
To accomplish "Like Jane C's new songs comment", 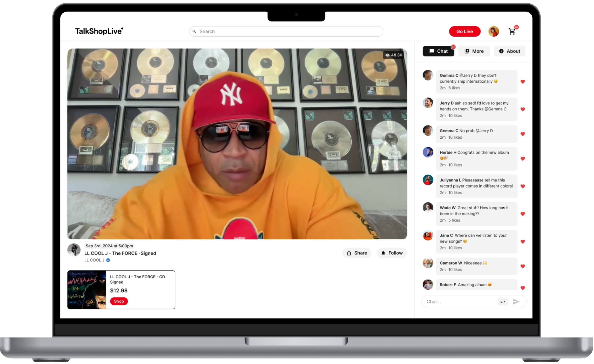I will point(523,242).
